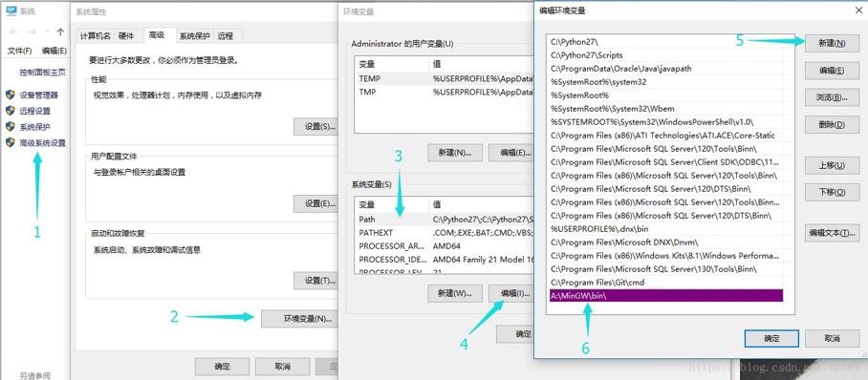Select the 高级 tab

156,34
